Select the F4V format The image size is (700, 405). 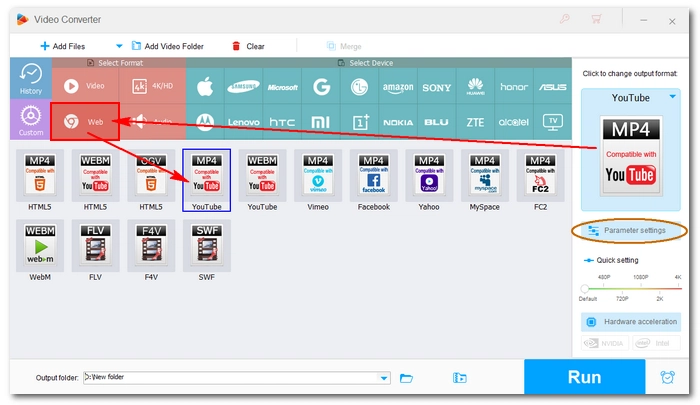pyautogui.click(x=151, y=251)
